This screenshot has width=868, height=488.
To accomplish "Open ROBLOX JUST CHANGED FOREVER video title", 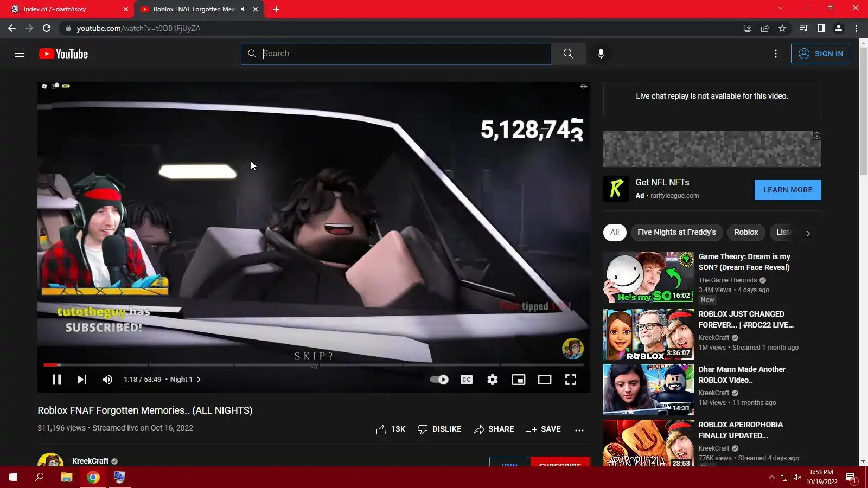I will pos(746,319).
